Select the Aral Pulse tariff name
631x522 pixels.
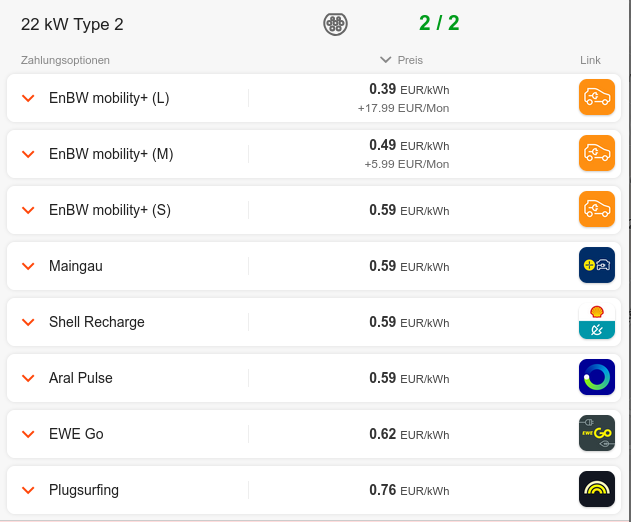click(x=80, y=378)
